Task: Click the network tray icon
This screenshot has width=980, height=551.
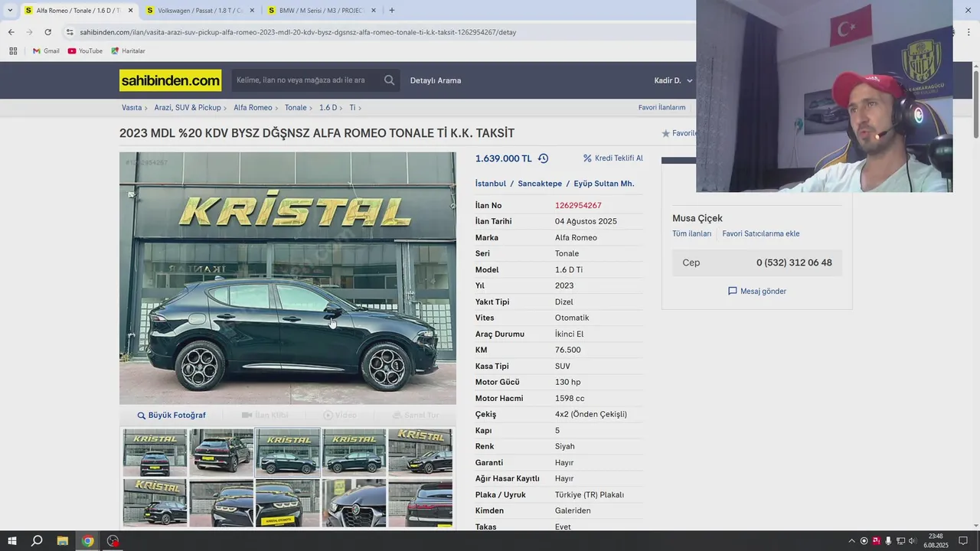Action: coord(900,541)
